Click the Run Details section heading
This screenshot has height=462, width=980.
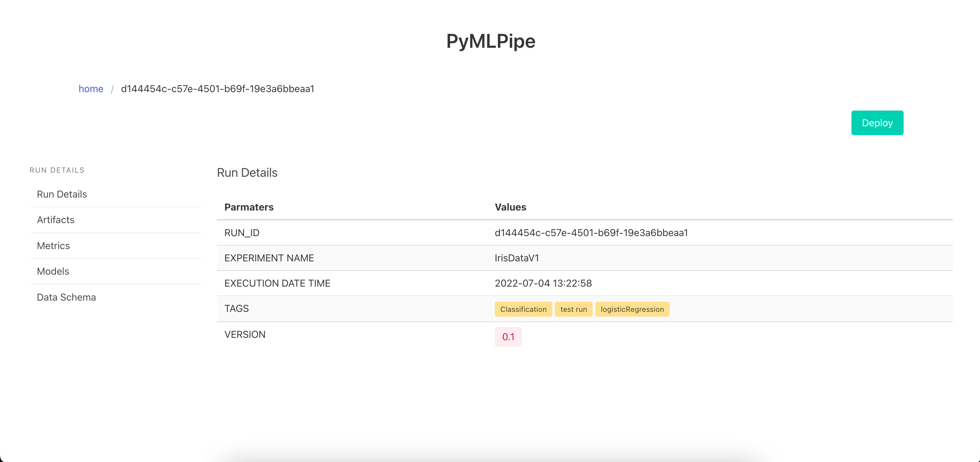coord(247,172)
